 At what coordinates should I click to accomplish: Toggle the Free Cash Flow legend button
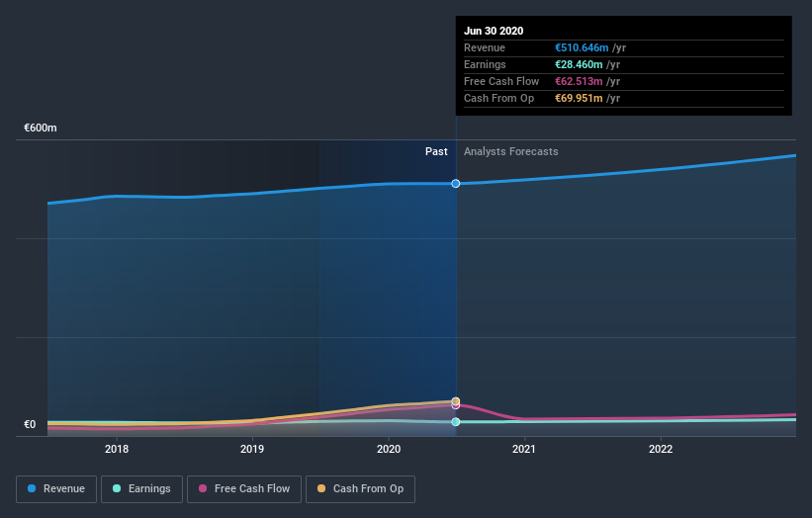pyautogui.click(x=244, y=489)
